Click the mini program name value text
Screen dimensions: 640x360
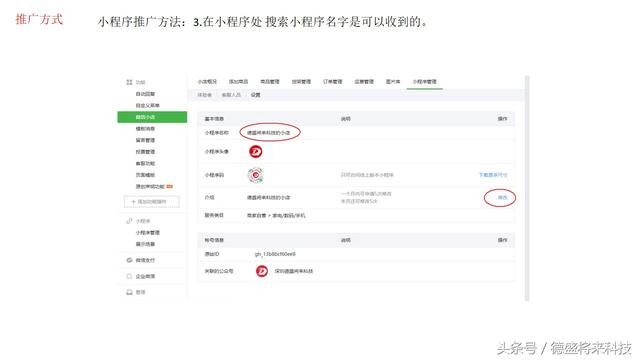[x=269, y=133]
